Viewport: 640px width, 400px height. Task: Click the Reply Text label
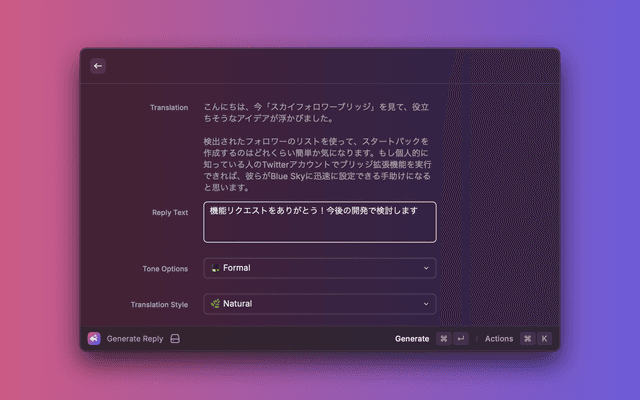pyautogui.click(x=169, y=212)
